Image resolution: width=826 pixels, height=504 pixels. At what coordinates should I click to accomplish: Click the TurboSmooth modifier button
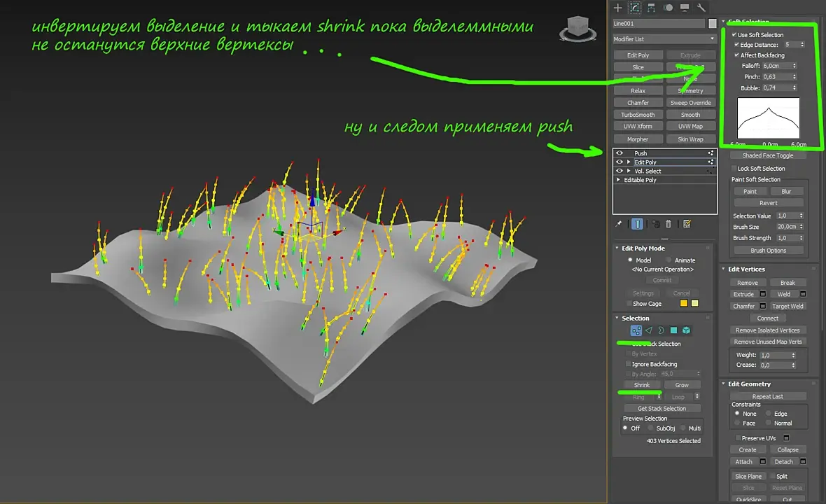[638, 115]
